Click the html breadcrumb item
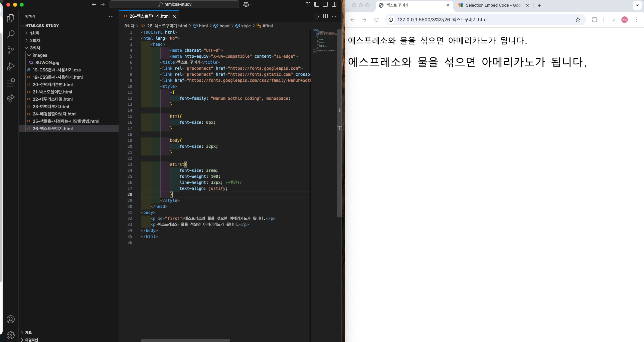Viewport: 644px width, 342px height. 200,26
